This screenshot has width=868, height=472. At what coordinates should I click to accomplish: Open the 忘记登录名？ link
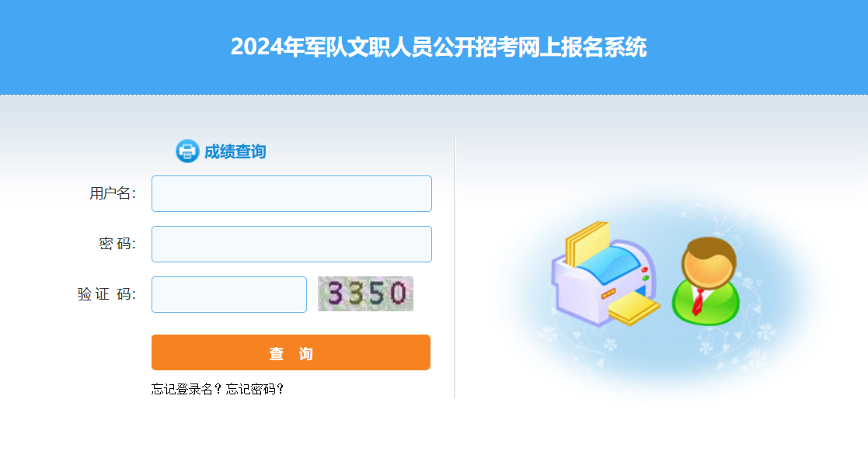pyautogui.click(x=187, y=390)
